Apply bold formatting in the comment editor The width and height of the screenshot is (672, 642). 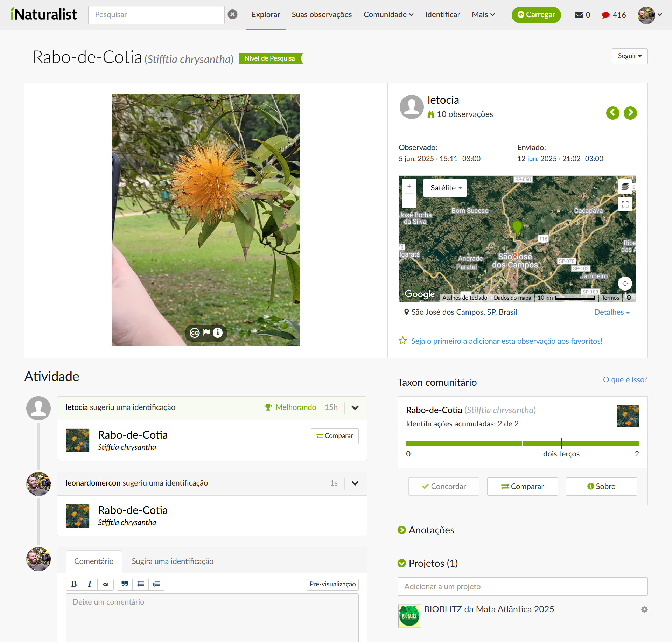73,584
